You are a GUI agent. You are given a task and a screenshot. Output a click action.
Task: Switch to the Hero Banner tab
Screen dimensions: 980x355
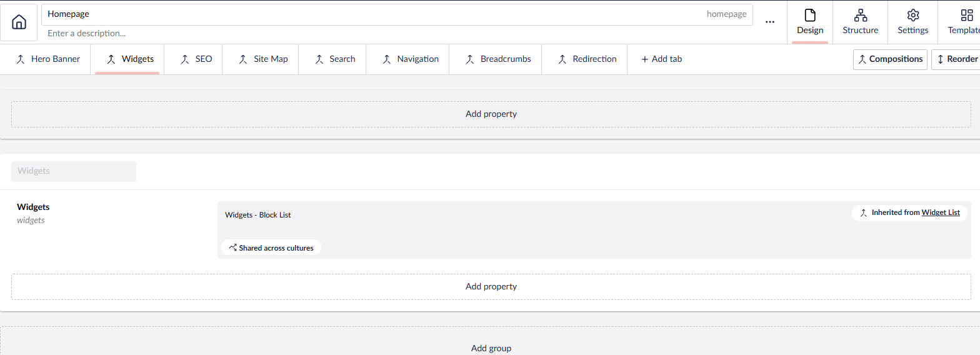[48, 59]
